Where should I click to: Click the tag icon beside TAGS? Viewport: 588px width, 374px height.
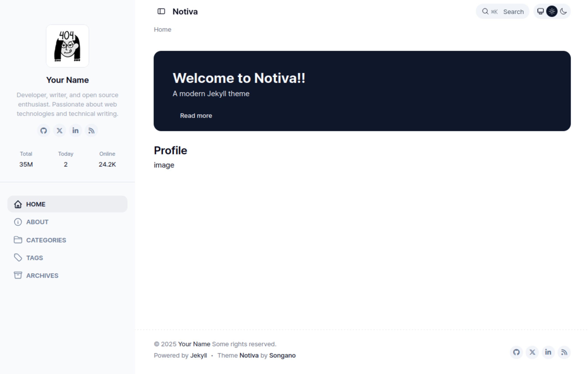18,258
